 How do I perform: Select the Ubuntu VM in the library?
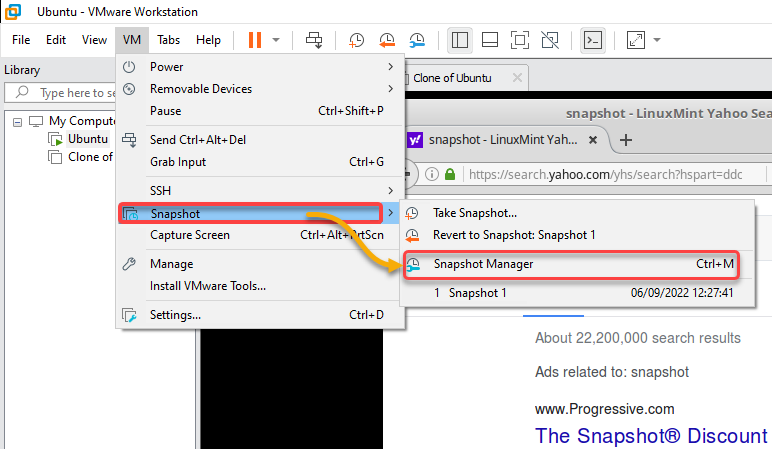(88, 139)
